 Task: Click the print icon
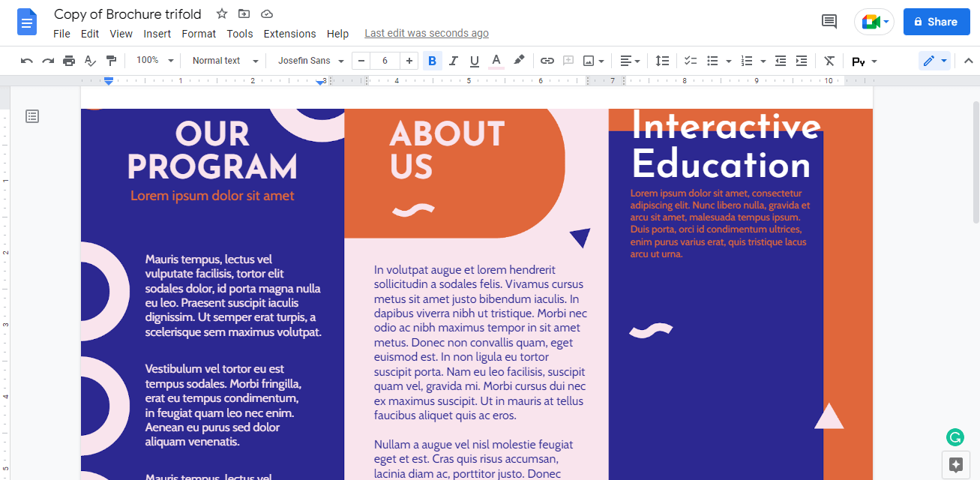[x=69, y=61]
